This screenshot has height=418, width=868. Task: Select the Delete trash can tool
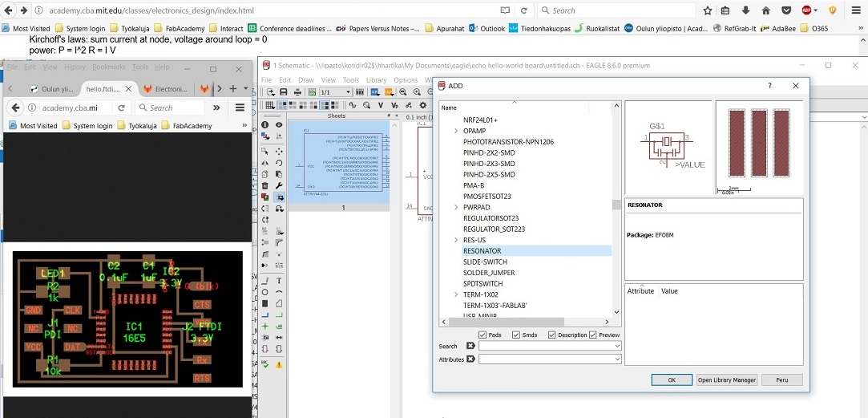click(x=265, y=185)
